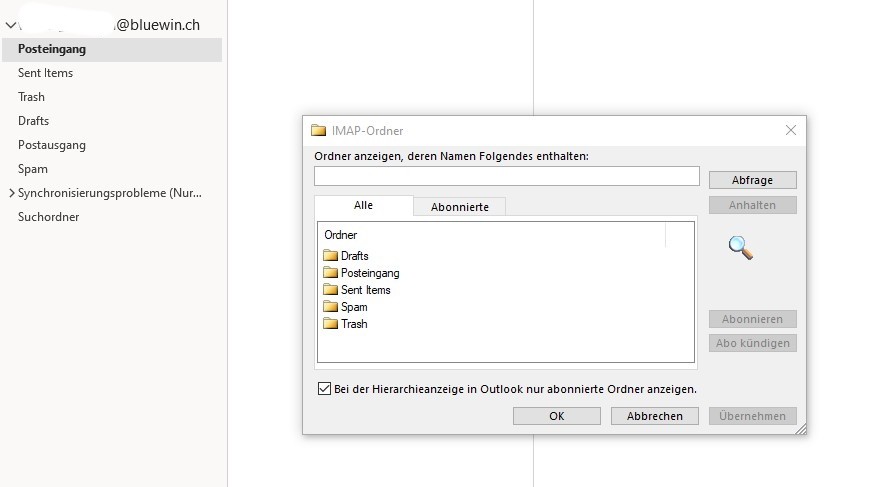The height and width of the screenshot is (487, 869).
Task: Collapse the bluewin.ch account tree
Action: (11, 25)
